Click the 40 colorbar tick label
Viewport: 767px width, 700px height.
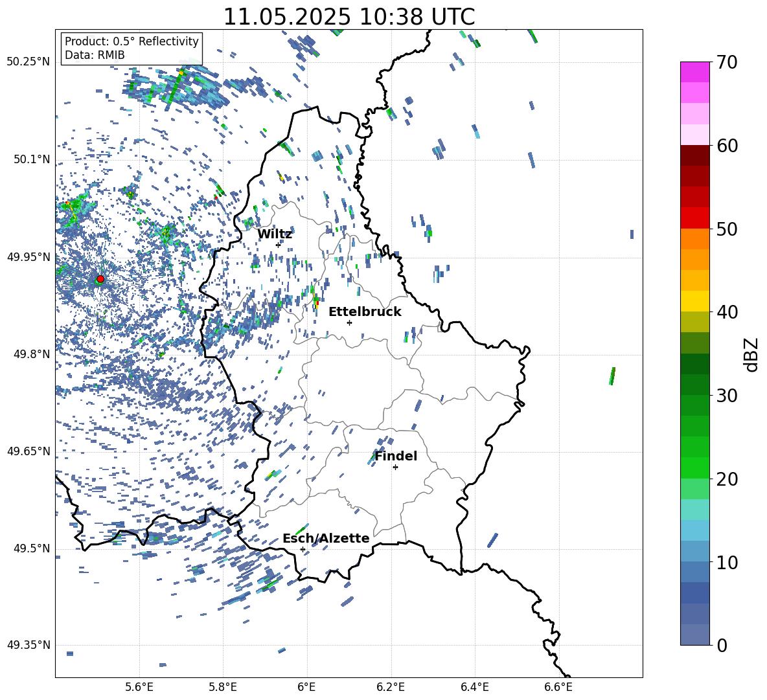(727, 312)
